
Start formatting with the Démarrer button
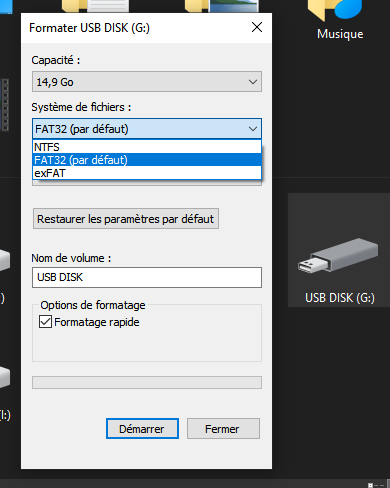point(142,429)
